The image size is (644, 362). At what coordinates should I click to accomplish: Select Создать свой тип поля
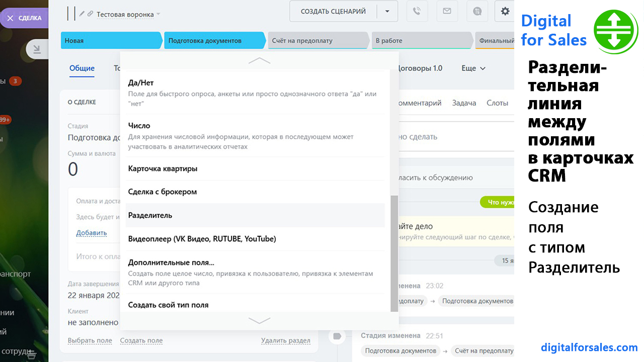(255, 305)
